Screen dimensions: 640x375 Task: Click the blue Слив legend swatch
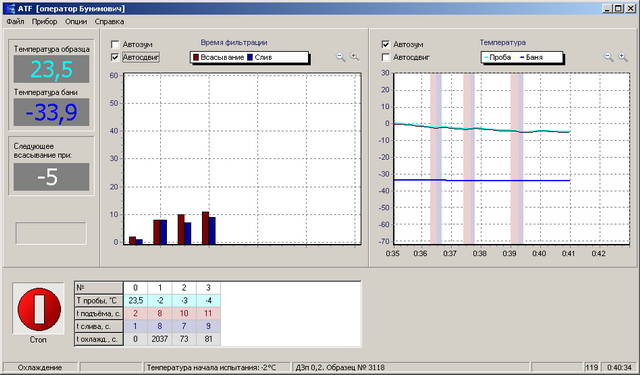pos(250,58)
